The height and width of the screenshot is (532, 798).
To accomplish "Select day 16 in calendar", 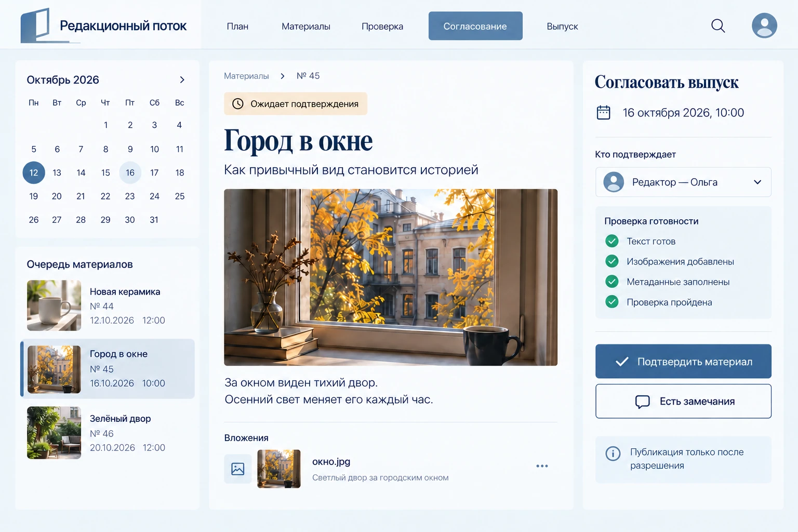I will tap(130, 172).
